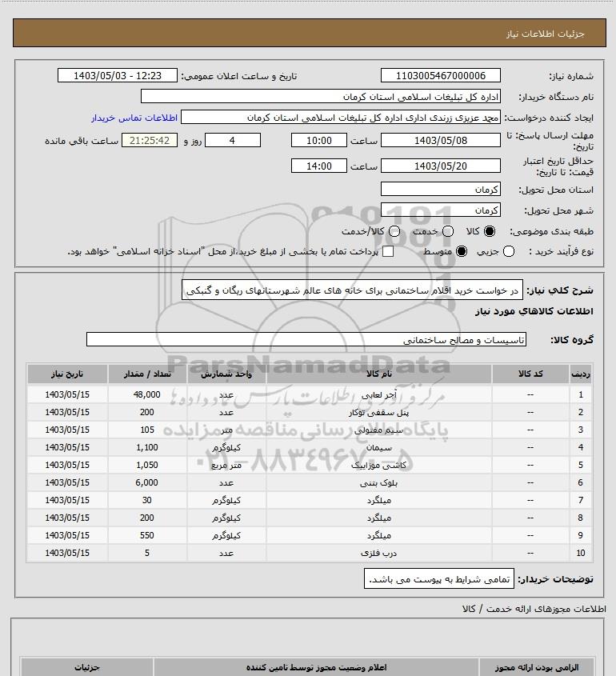Select the کالا radio button
The image size is (616, 676).
(490, 231)
